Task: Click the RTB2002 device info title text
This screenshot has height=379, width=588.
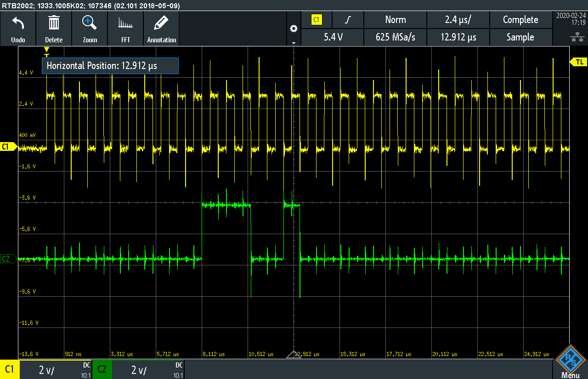Action: tap(90, 6)
